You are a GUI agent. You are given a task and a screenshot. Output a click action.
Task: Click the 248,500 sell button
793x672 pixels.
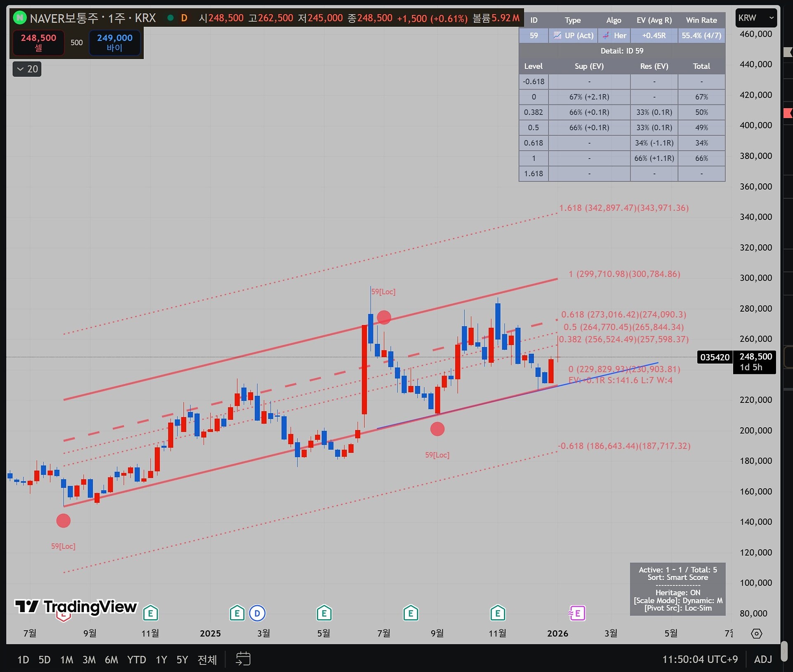pyautogui.click(x=38, y=42)
